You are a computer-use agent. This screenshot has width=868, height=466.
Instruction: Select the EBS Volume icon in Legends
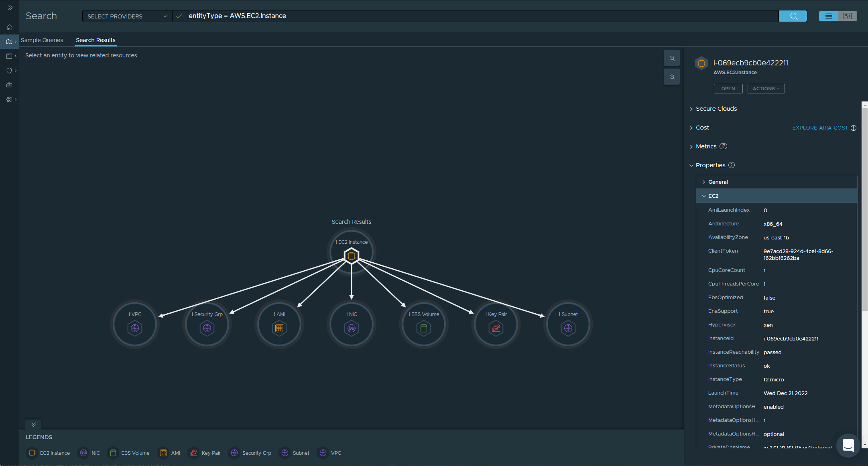click(113, 452)
